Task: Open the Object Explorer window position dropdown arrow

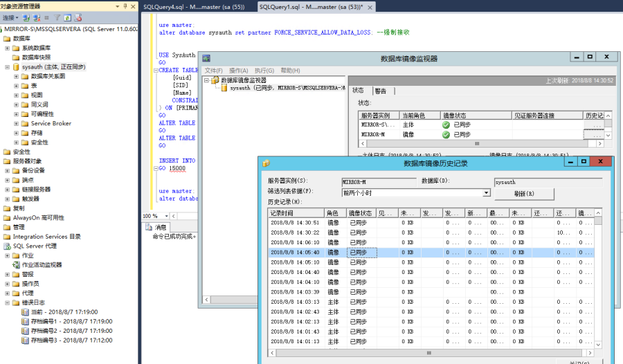Action: click(x=118, y=6)
